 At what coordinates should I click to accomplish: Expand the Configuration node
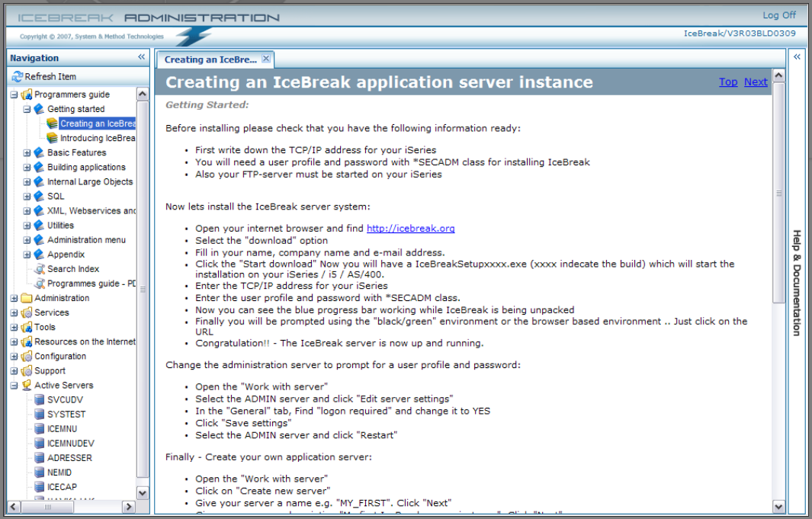click(x=14, y=356)
